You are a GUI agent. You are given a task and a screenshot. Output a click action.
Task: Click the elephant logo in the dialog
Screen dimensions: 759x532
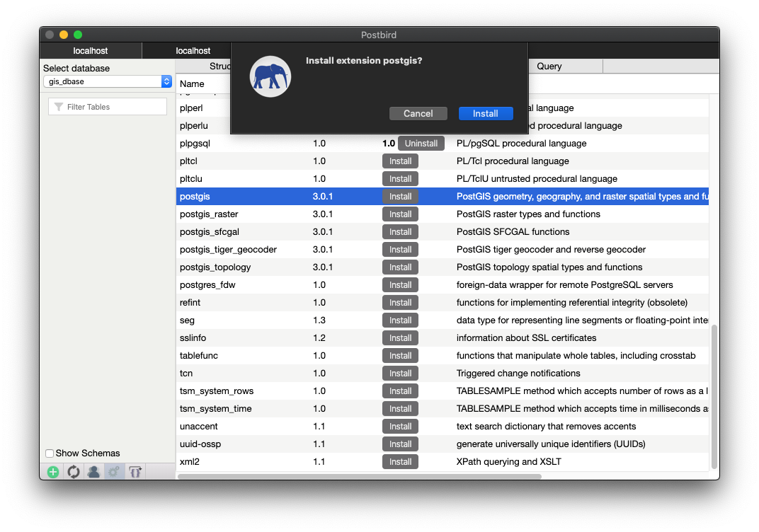(x=270, y=76)
